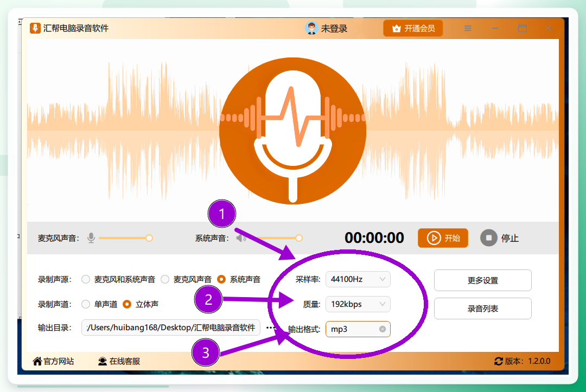This screenshot has width=586, height=392.
Task: Open the 质量 192kbps dropdown
Action: click(358, 304)
